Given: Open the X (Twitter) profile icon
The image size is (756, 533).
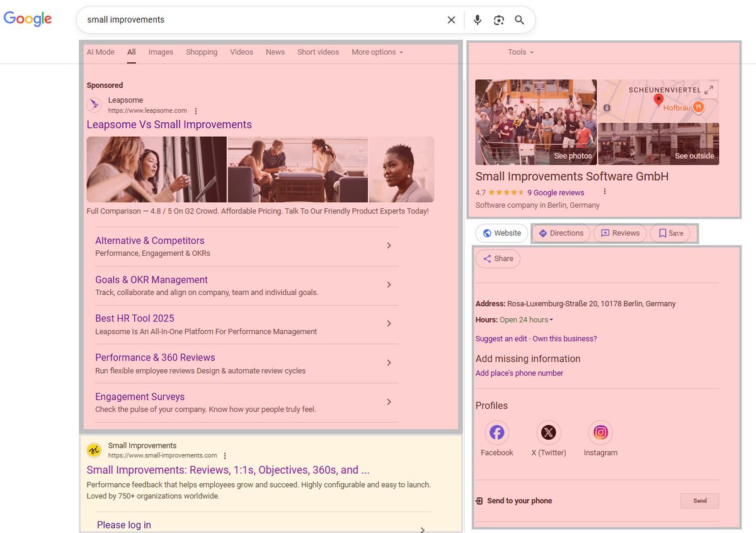Looking at the screenshot, I should pyautogui.click(x=549, y=433).
